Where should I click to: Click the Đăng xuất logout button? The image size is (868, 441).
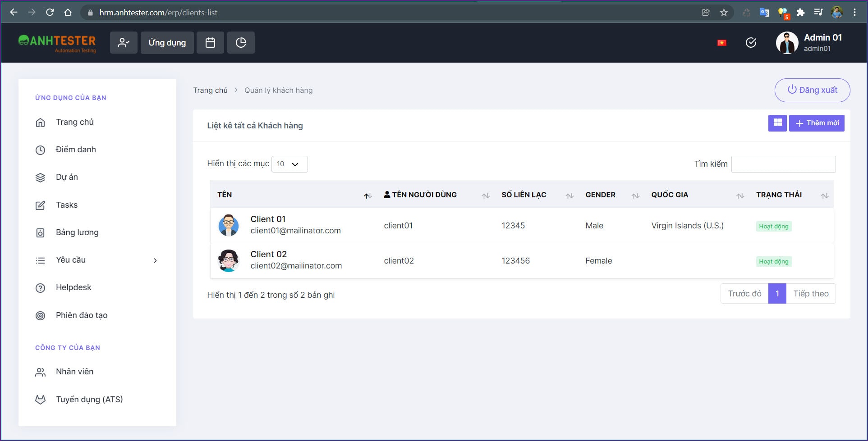click(x=812, y=90)
